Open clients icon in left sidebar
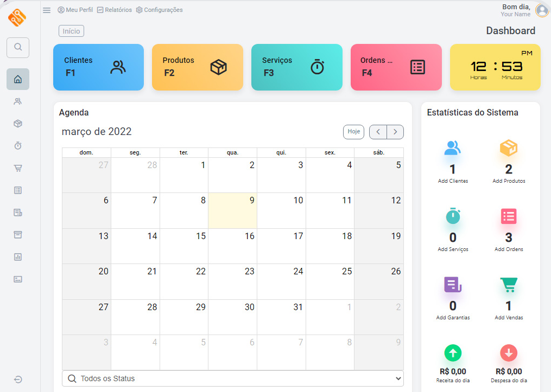 point(18,101)
